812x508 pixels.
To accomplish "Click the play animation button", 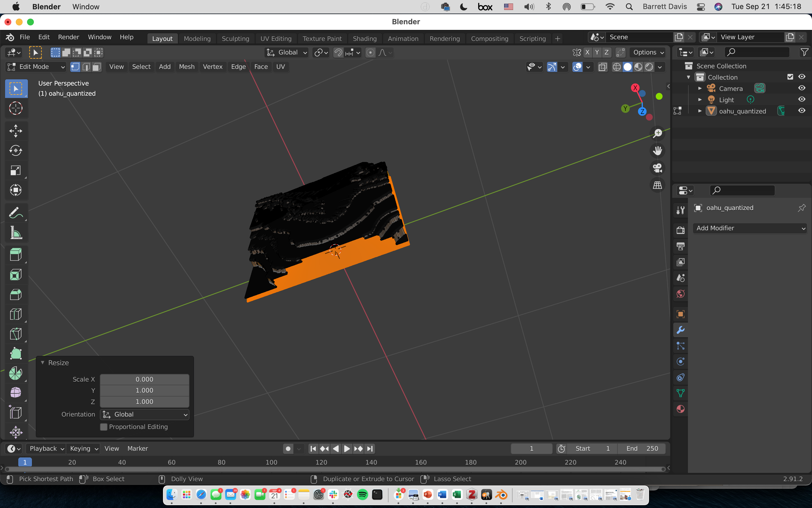I will [347, 448].
